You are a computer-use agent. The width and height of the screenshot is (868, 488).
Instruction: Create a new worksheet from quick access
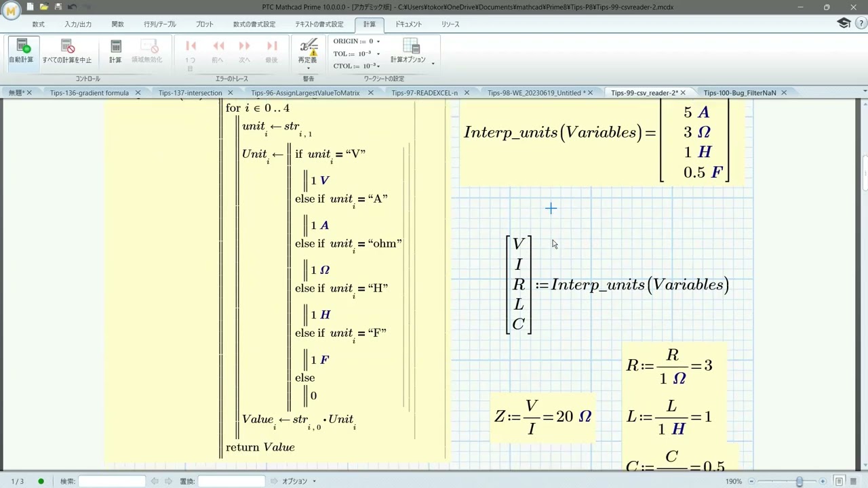31,7
